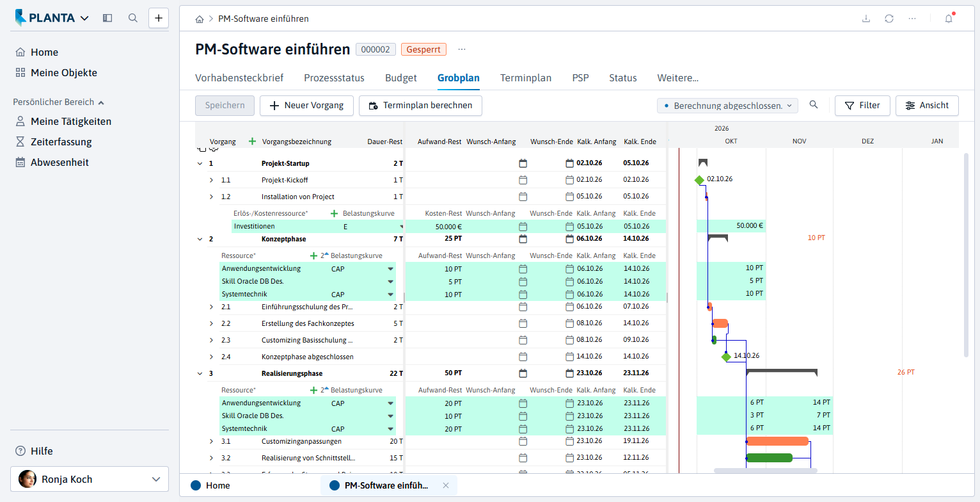
Task: Expand task 2.2 Erstellung des Fachkonzeptes
Action: point(212,323)
